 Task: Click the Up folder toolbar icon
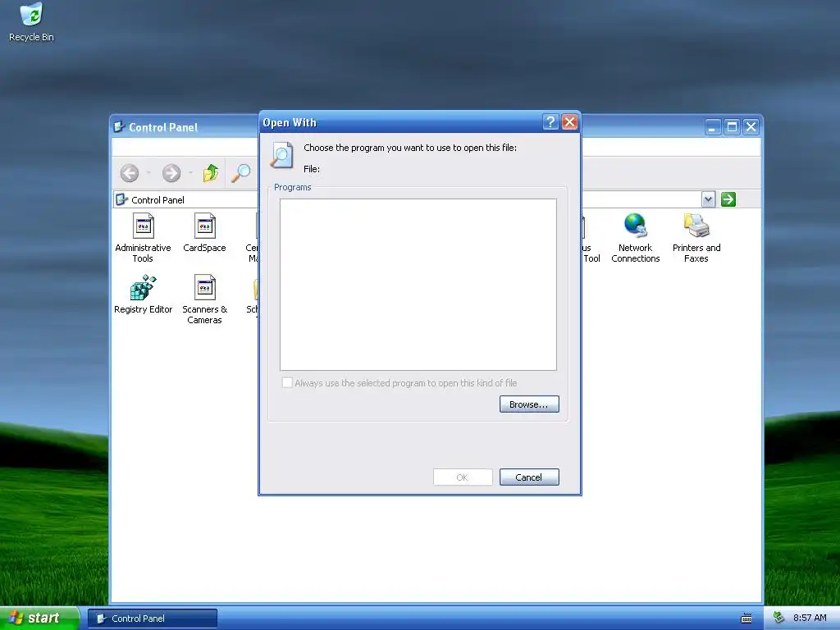pos(211,173)
